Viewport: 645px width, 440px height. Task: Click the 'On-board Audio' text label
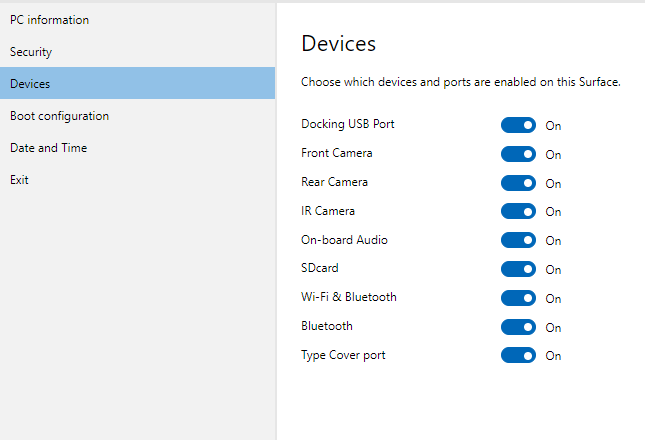pyautogui.click(x=344, y=240)
